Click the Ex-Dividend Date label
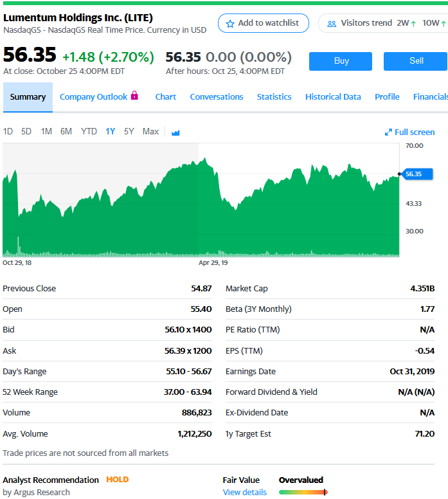The image size is (448, 499). pos(256,413)
